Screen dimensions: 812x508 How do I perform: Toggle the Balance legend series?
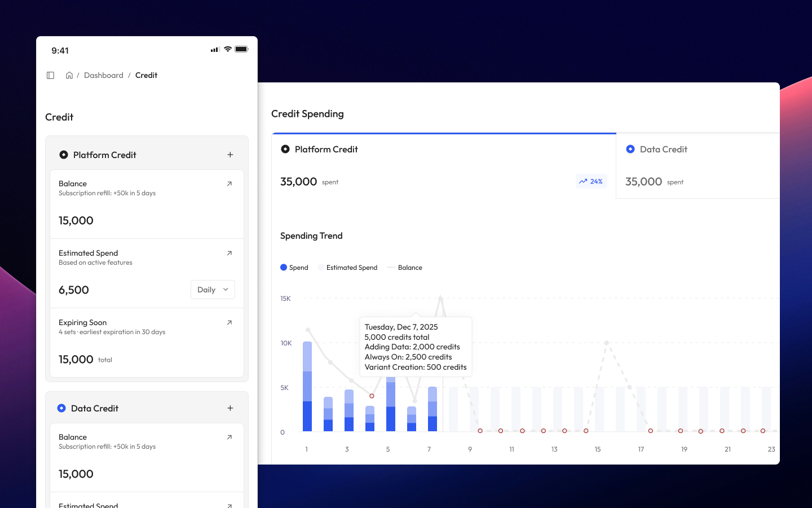405,268
